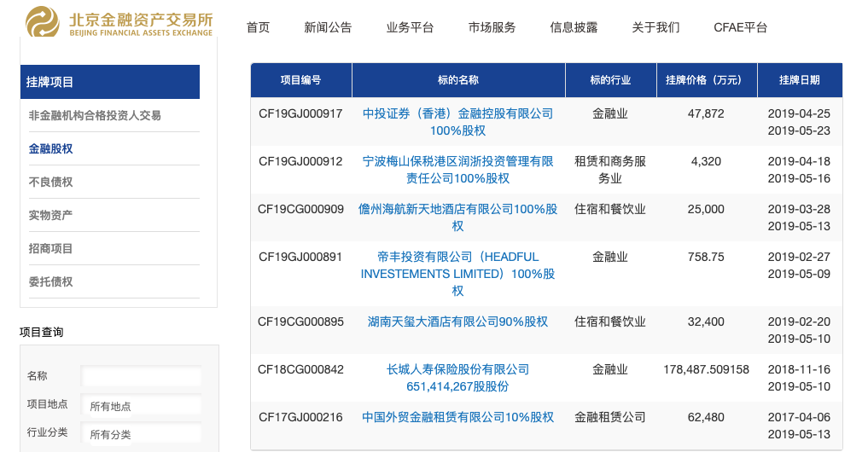The width and height of the screenshot is (868, 452).
Task: Click the price 758.75 cell
Action: [x=706, y=257]
